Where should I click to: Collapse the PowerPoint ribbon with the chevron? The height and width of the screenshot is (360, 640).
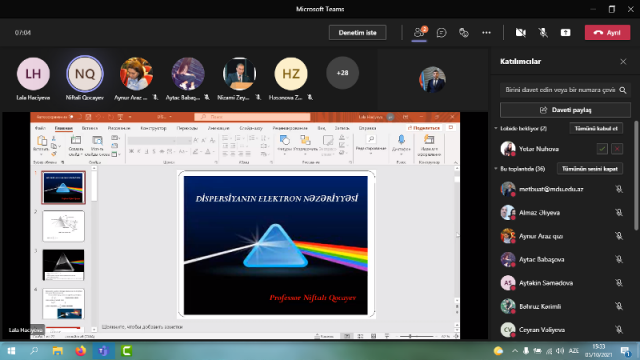[x=456, y=162]
